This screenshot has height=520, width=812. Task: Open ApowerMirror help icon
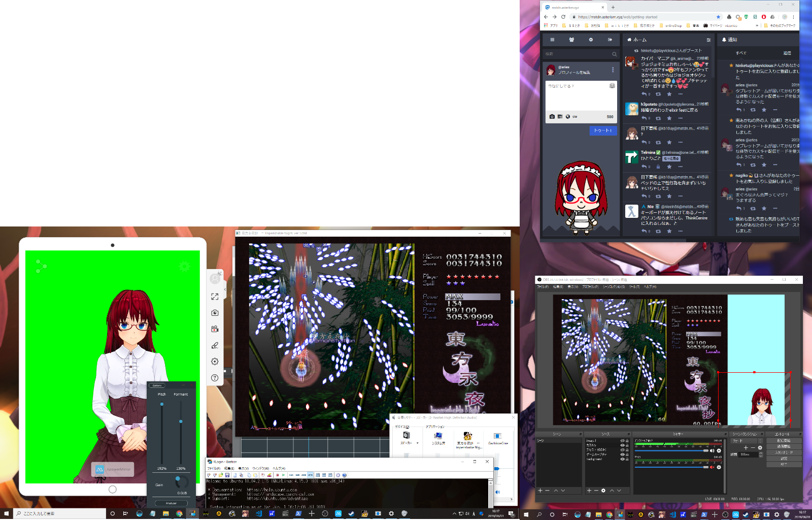pos(215,378)
